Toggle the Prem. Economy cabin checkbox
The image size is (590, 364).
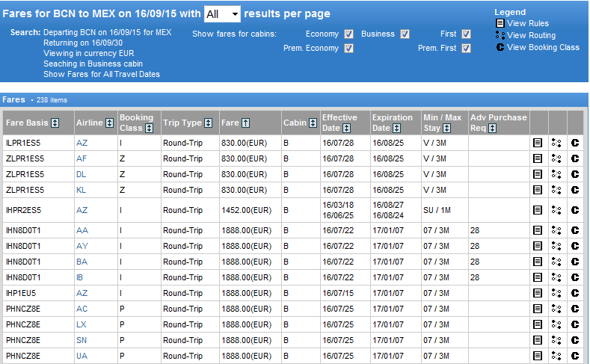(x=348, y=49)
